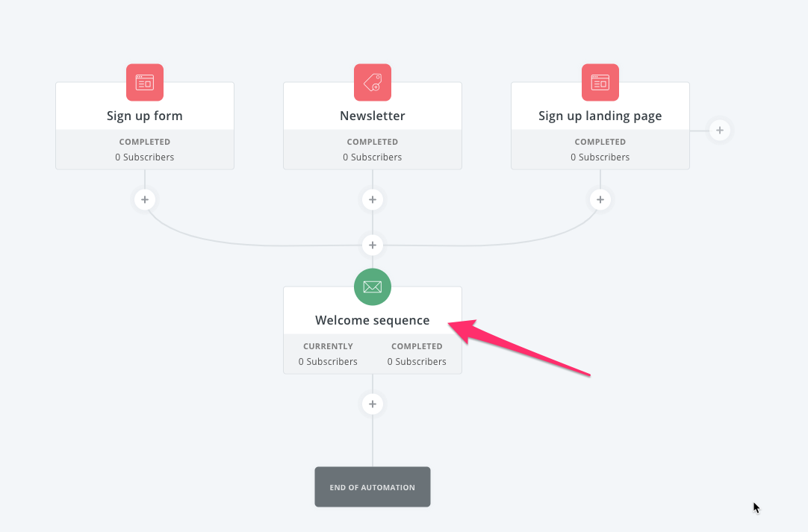Click the Sign up landing page icon
808x532 pixels.
coord(600,82)
